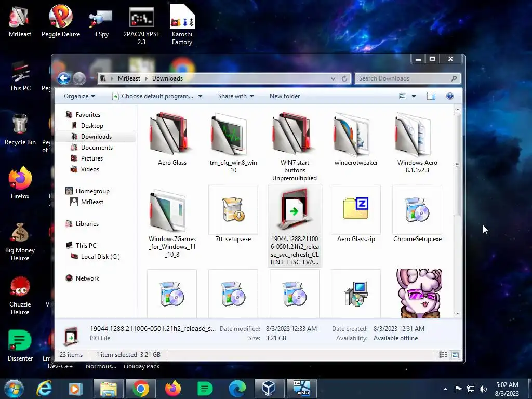Select the ChromeSetup.exe installer

pos(417,214)
